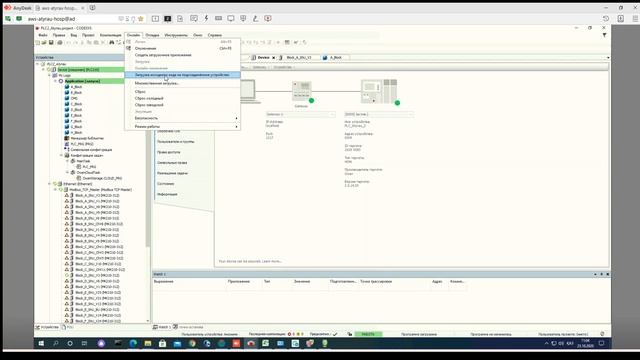Choose Сброс холодный menu item

point(182,98)
